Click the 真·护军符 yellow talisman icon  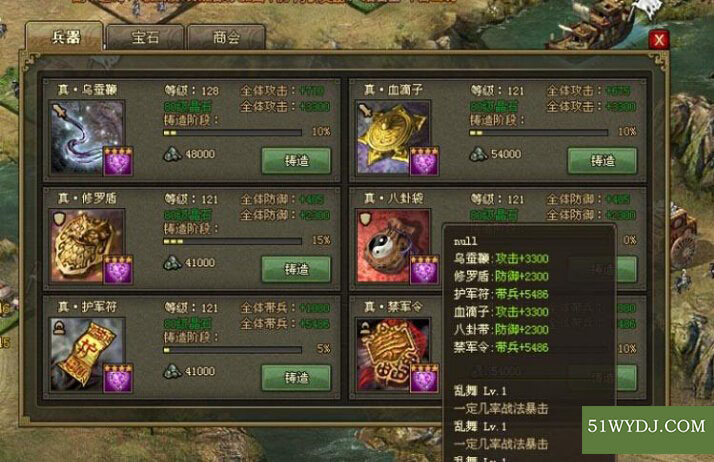(87, 355)
